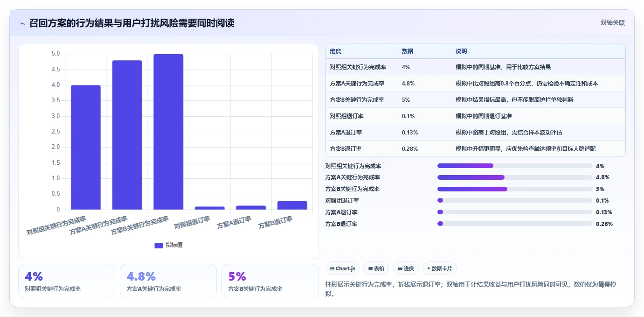Click the y-axis value 2.5
Image resolution: width=644 pixels, height=317 pixels.
pos(55,132)
